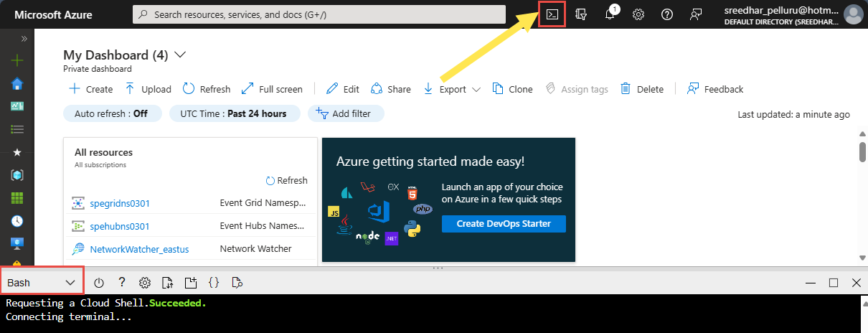
Task: Open Cloud Shell help question mark
Action: (x=122, y=283)
